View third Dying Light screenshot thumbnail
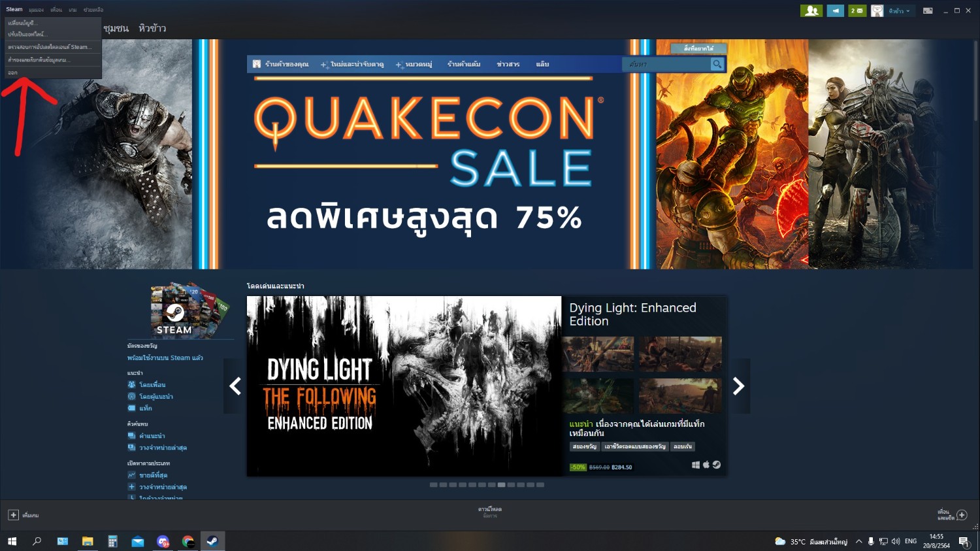This screenshot has height=551, width=980. point(598,395)
